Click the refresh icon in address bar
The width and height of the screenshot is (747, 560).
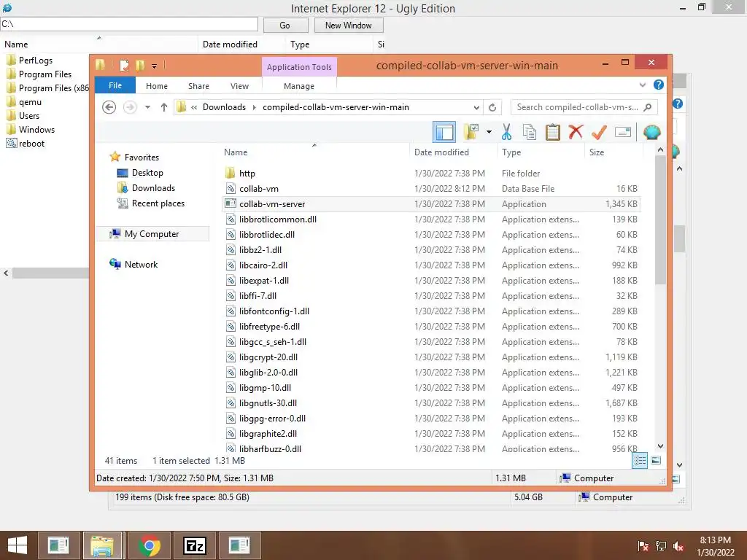pyautogui.click(x=492, y=107)
